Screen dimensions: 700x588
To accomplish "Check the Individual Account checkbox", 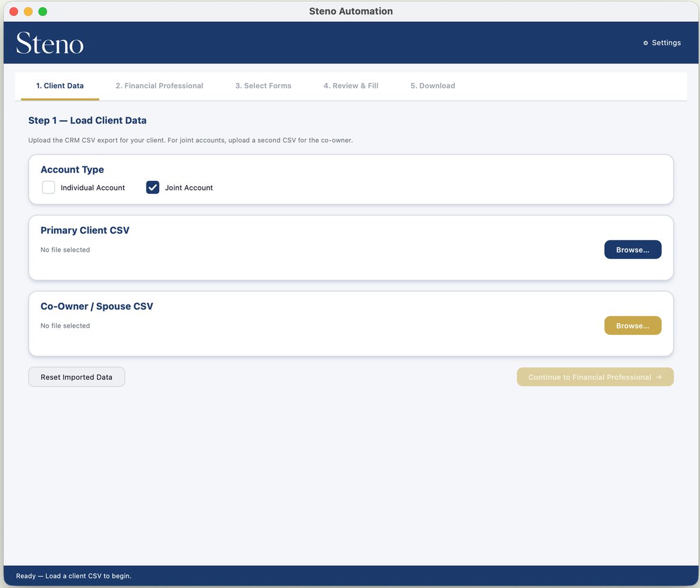I will point(48,187).
